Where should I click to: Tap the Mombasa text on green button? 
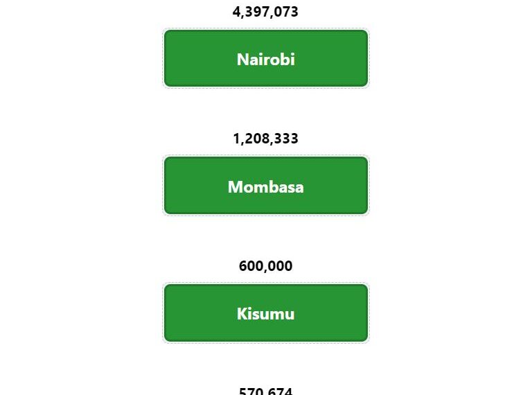tap(266, 186)
